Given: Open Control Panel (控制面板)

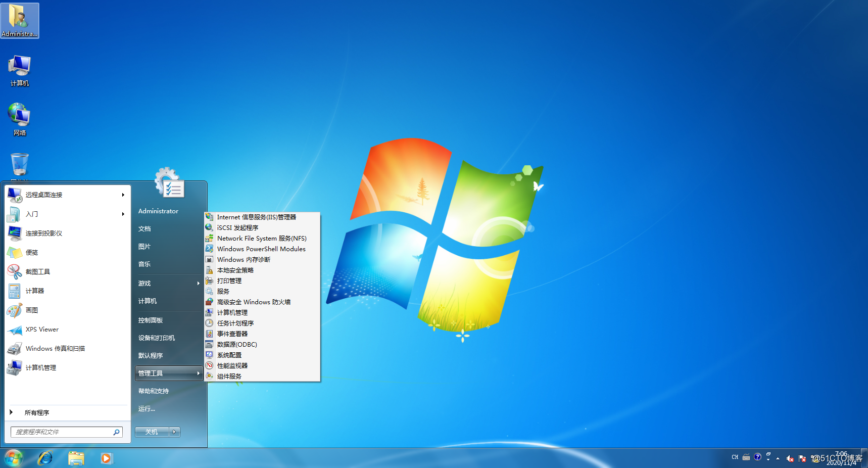Looking at the screenshot, I should pos(169,320).
